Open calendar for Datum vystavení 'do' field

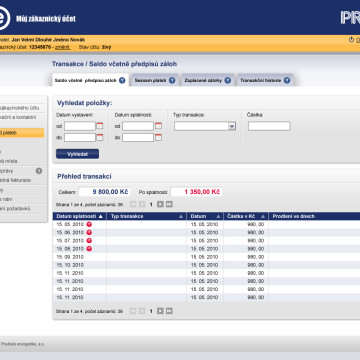click(100, 137)
